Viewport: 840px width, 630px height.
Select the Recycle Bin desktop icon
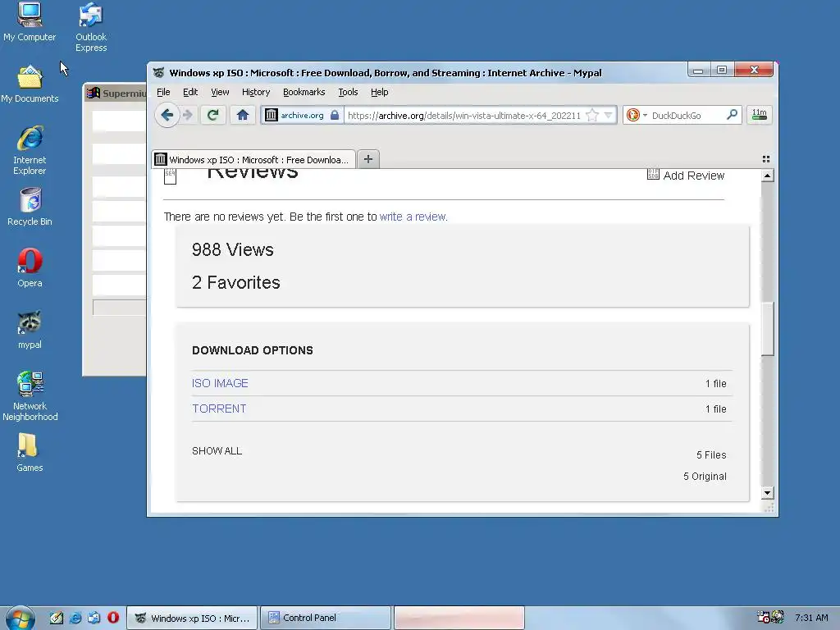(x=30, y=207)
